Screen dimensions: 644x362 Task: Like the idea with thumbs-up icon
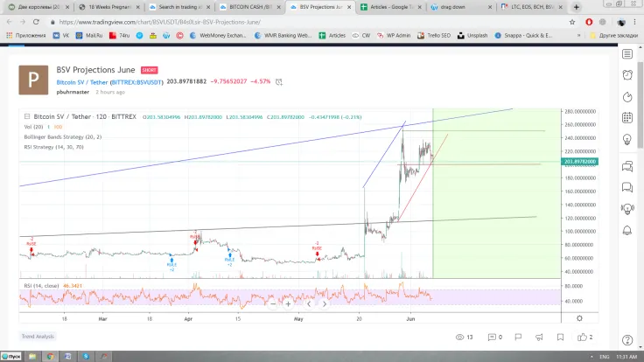pyautogui.click(x=582, y=337)
